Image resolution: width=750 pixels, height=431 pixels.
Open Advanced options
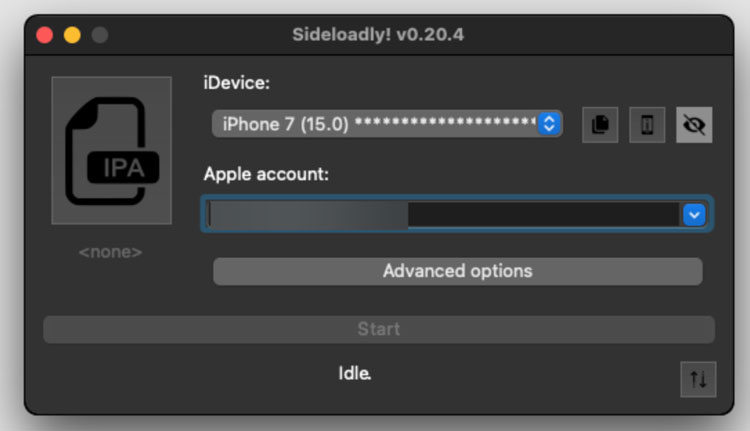pos(457,271)
